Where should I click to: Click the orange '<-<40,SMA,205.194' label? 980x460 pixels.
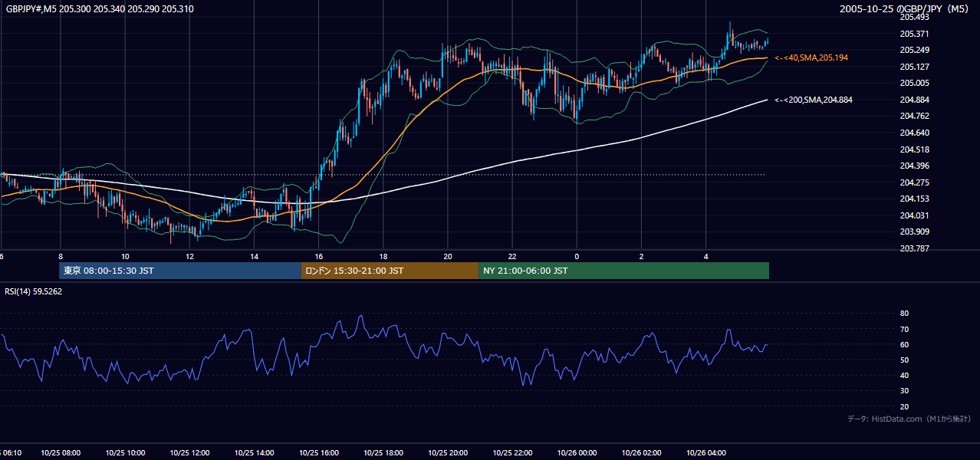811,58
